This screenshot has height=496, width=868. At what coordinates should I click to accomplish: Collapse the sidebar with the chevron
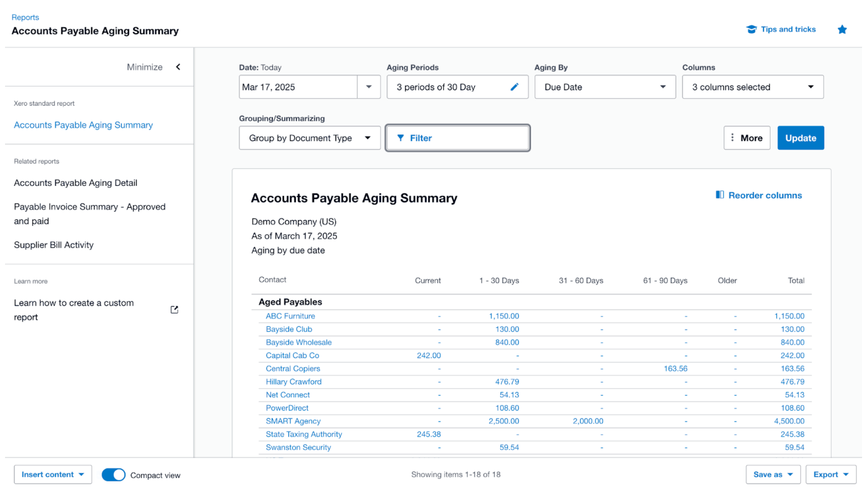point(178,67)
